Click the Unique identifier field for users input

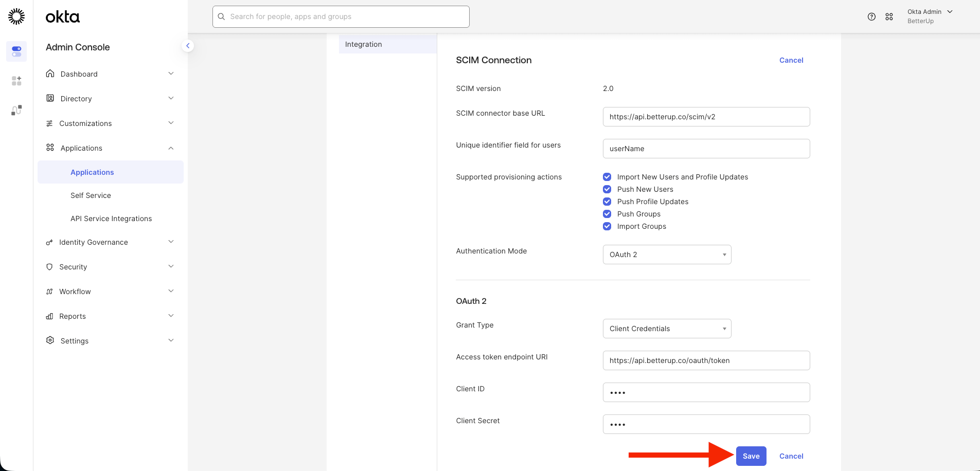pos(706,149)
